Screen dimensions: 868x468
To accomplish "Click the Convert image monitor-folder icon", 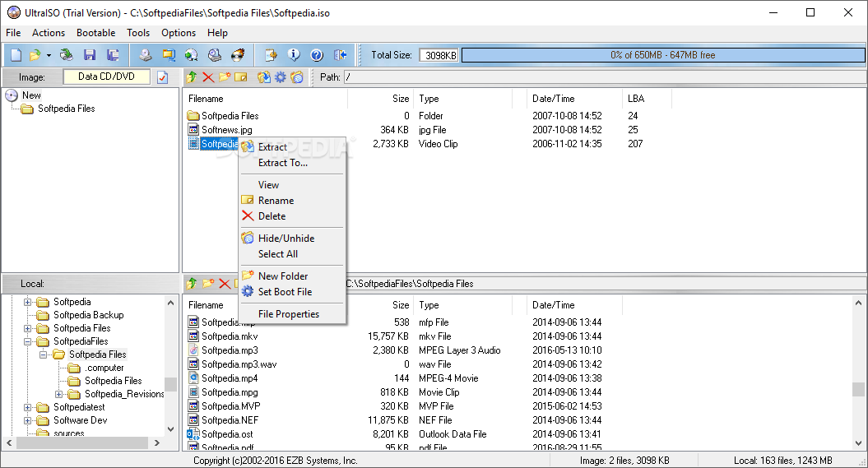I will tap(169, 55).
